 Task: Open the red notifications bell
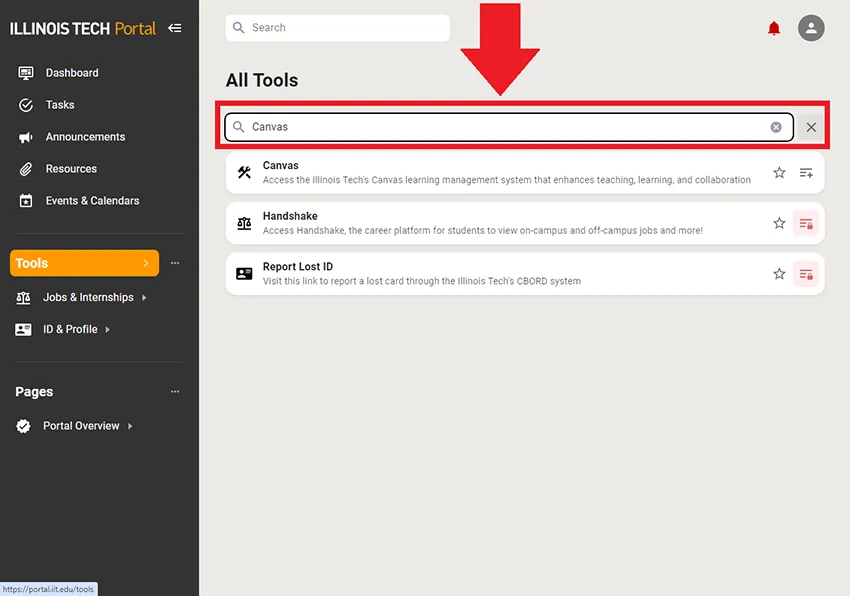[773, 29]
